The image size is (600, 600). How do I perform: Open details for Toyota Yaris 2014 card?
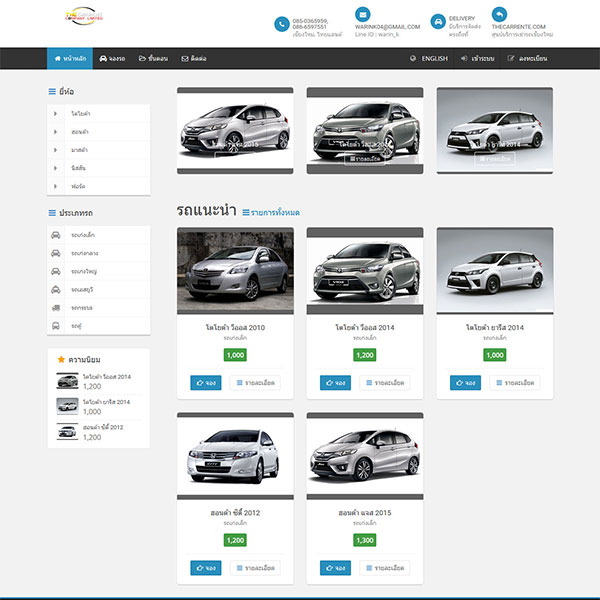coord(515,383)
